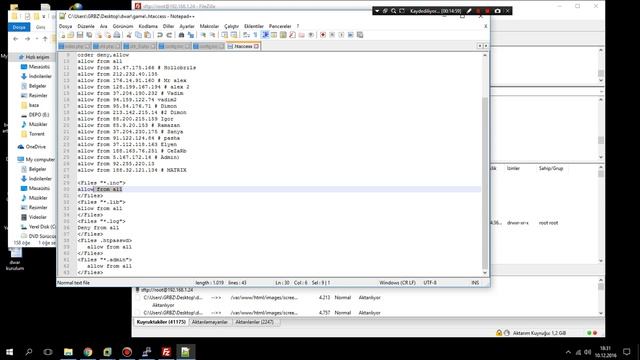Open the Görünüm menu in Notepad++

123,26
